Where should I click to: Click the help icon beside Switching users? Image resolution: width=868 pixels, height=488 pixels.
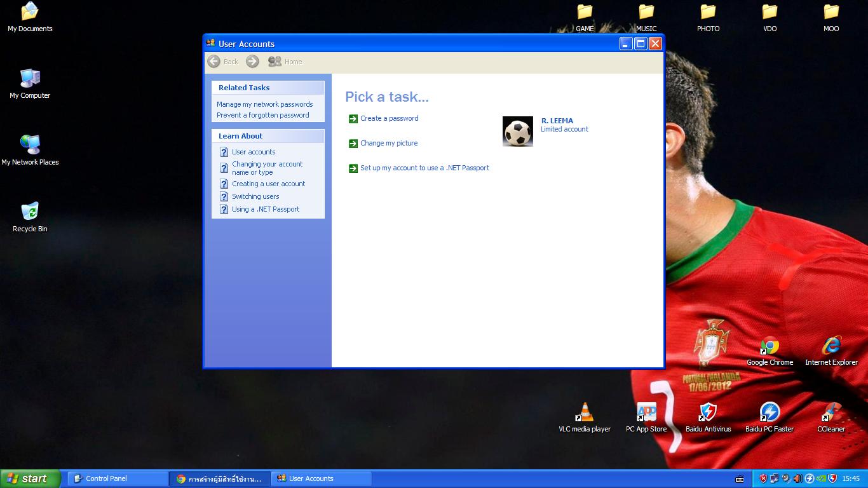224,196
